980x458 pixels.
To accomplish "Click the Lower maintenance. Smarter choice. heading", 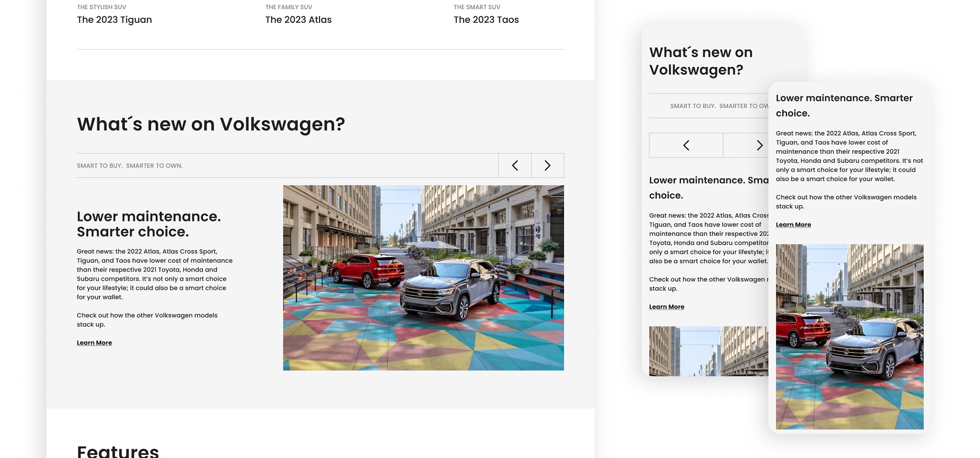I will pyautogui.click(x=149, y=224).
